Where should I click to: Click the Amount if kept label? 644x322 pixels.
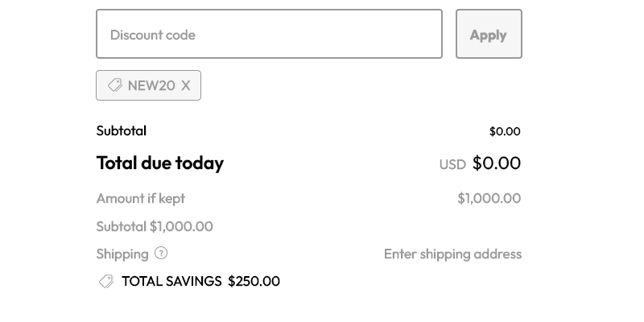[140, 198]
